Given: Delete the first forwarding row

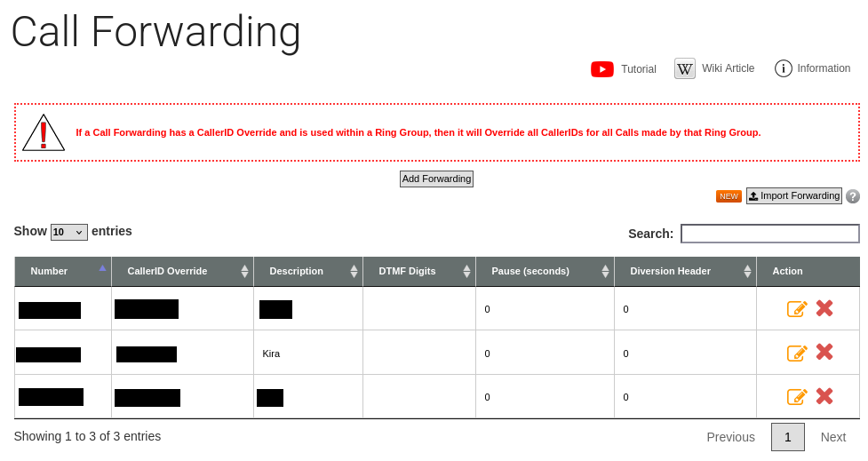Looking at the screenshot, I should pos(824,307).
